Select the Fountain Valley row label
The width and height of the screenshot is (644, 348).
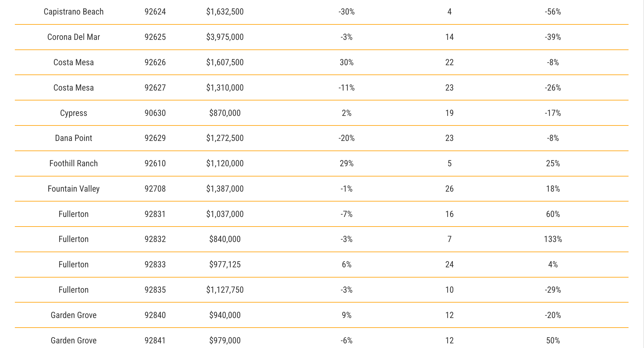pyautogui.click(x=74, y=189)
